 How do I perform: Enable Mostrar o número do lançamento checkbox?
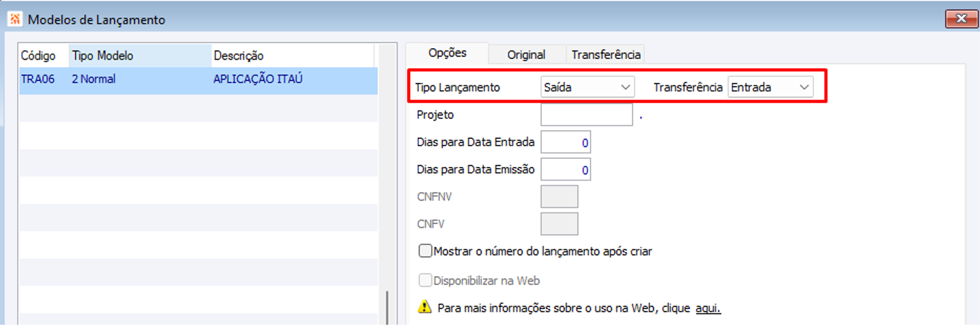(425, 251)
